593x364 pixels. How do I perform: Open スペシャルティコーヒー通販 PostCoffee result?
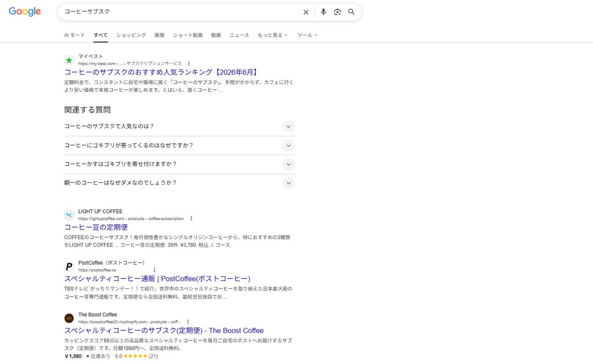[x=157, y=279]
